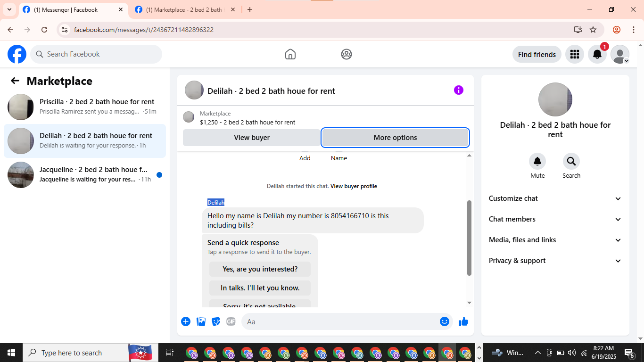644x362 pixels.
Task: Open the volume control in system tray
Action: point(572,353)
